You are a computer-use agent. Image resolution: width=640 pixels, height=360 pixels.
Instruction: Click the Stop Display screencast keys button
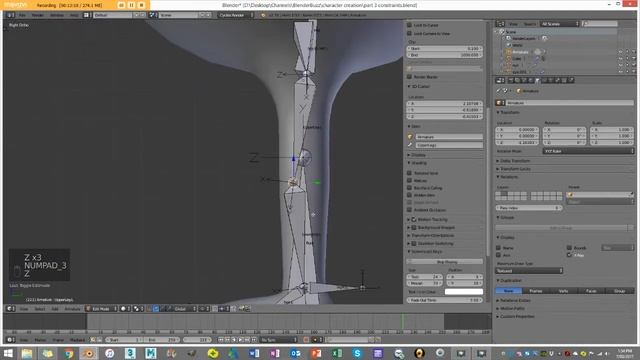pyautogui.click(x=445, y=262)
